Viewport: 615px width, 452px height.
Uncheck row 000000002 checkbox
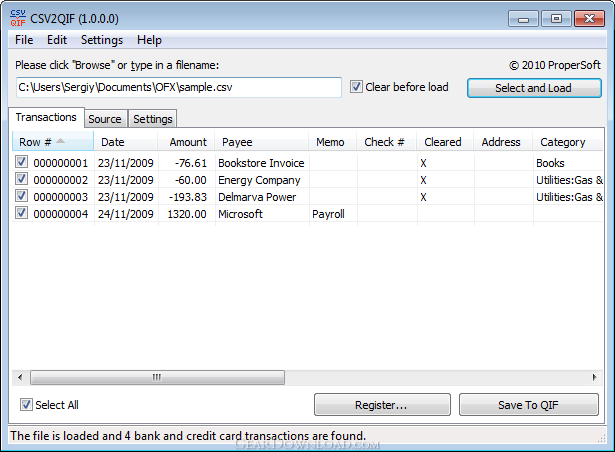coord(21,179)
